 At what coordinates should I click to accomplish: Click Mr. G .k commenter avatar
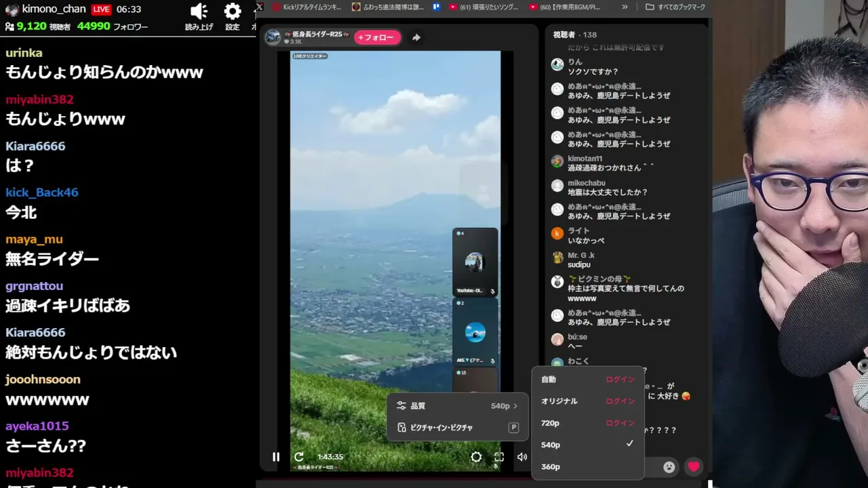(x=557, y=258)
